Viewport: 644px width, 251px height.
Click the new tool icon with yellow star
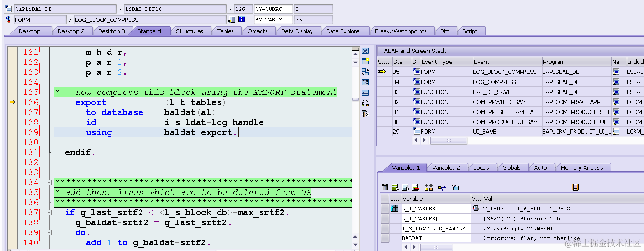(365, 62)
